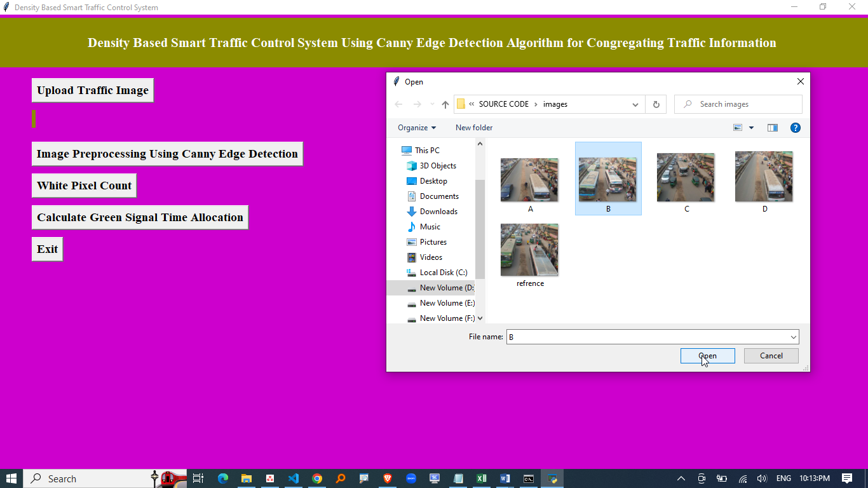Open the address bar path history dropdown
Viewport: 868px width, 488px height.
tap(635, 104)
